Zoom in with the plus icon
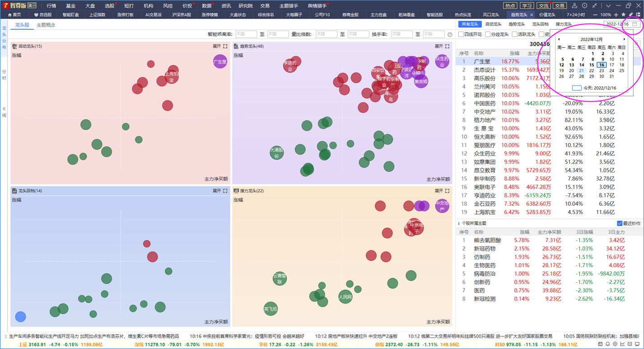 click(x=616, y=15)
